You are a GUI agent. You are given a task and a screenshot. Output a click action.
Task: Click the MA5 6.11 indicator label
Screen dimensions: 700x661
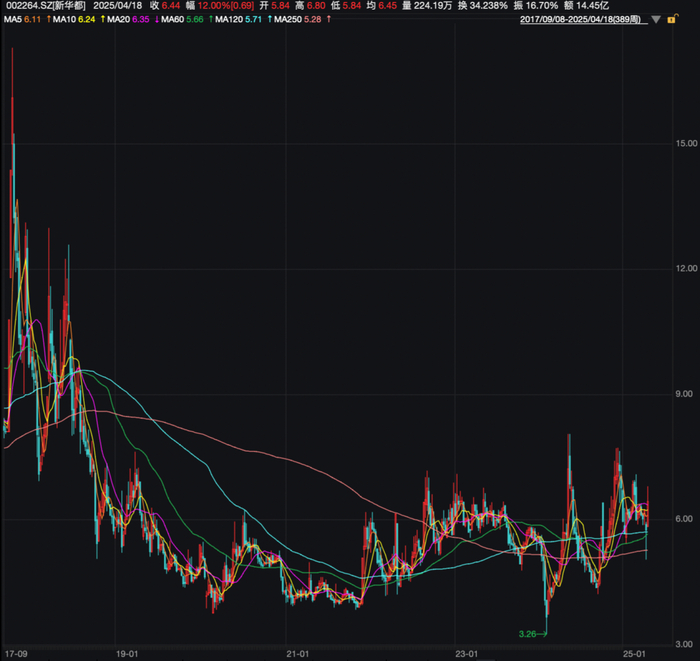click(22, 19)
